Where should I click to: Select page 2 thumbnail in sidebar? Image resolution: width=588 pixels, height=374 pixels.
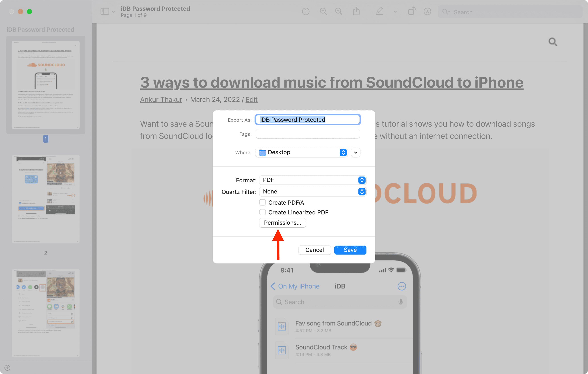pos(46,199)
